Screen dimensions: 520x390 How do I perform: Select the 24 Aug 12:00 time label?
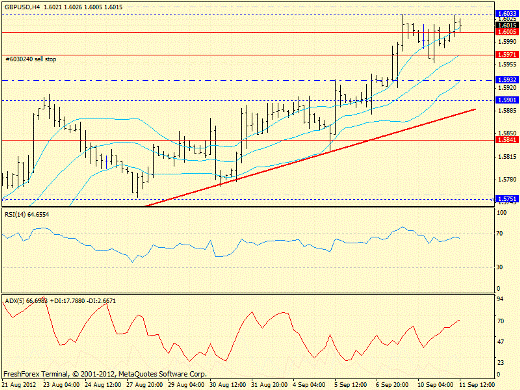click(x=103, y=385)
